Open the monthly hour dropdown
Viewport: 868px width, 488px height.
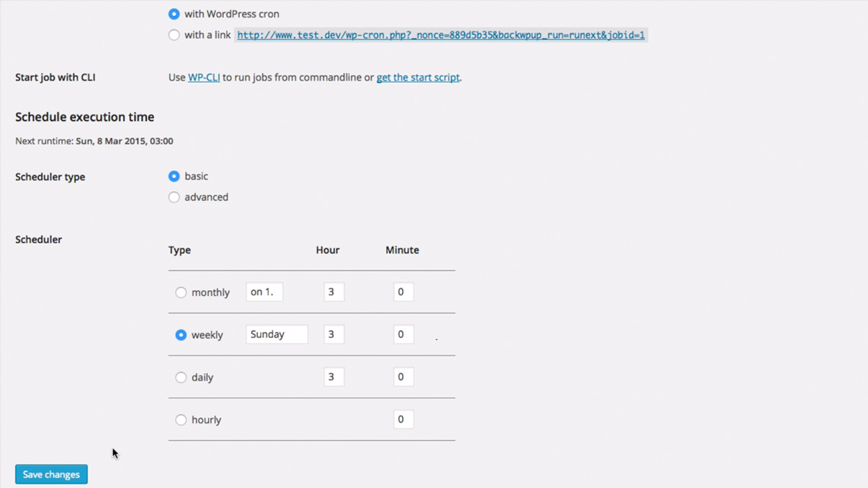(333, 292)
